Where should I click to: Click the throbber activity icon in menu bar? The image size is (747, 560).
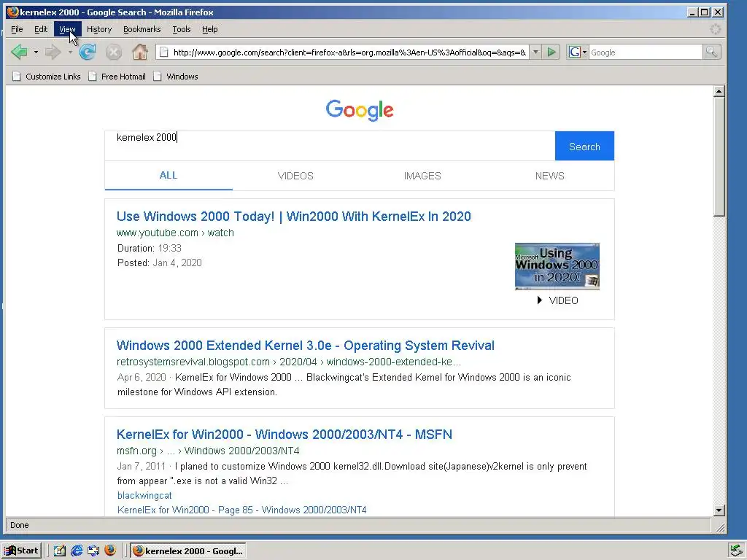[715, 29]
